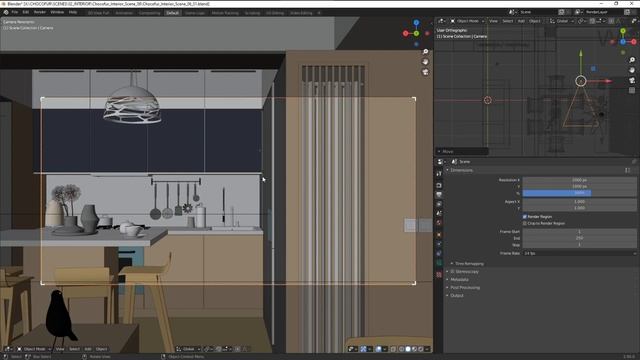Click zoom magnifier icon in the camera viewport
640x360 pixels.
(425, 52)
